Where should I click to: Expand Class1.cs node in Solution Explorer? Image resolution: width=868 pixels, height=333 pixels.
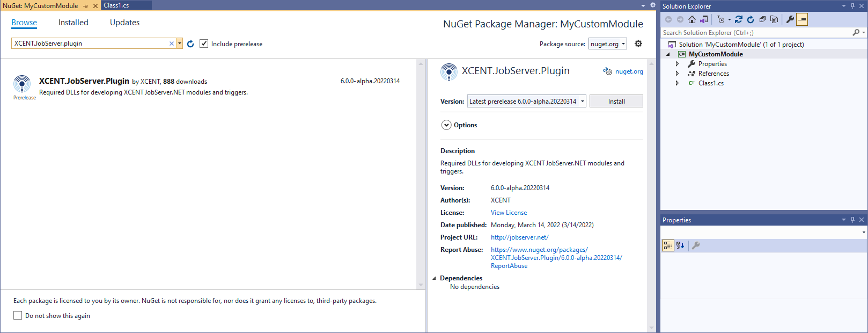point(677,83)
